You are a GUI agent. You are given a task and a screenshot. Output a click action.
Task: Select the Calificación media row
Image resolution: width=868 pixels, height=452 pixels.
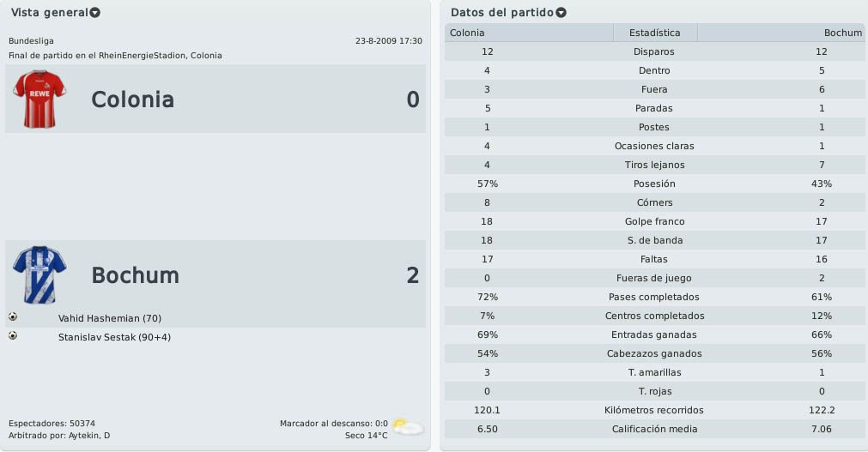pyautogui.click(x=654, y=429)
